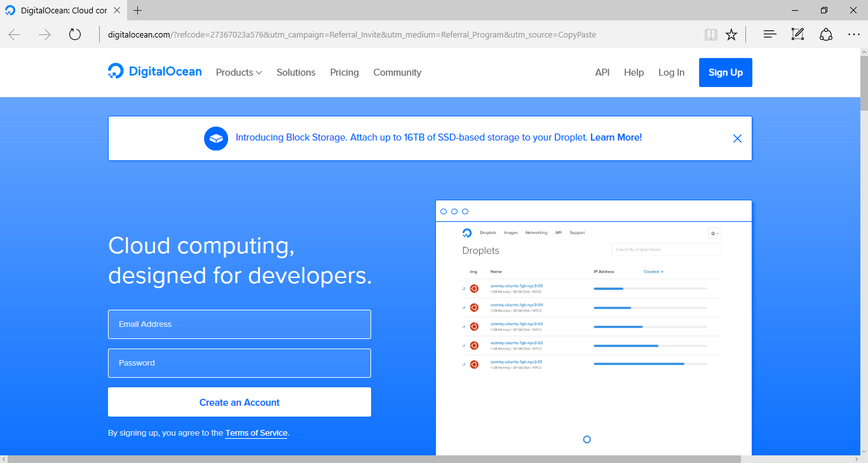This screenshot has width=868, height=463.
Task: Click the Log In link
Action: [x=672, y=73]
